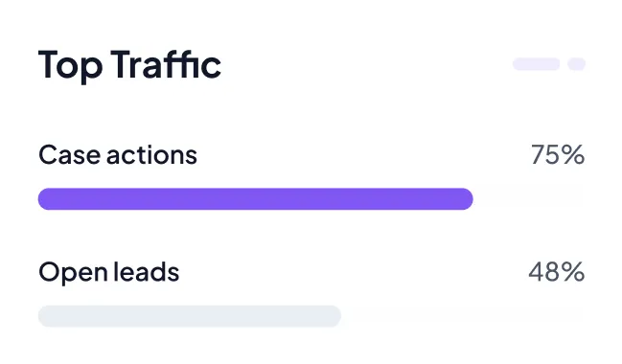The width and height of the screenshot is (622, 364).
Task: Click the unfilled track after the gray bar
Action: click(463, 316)
